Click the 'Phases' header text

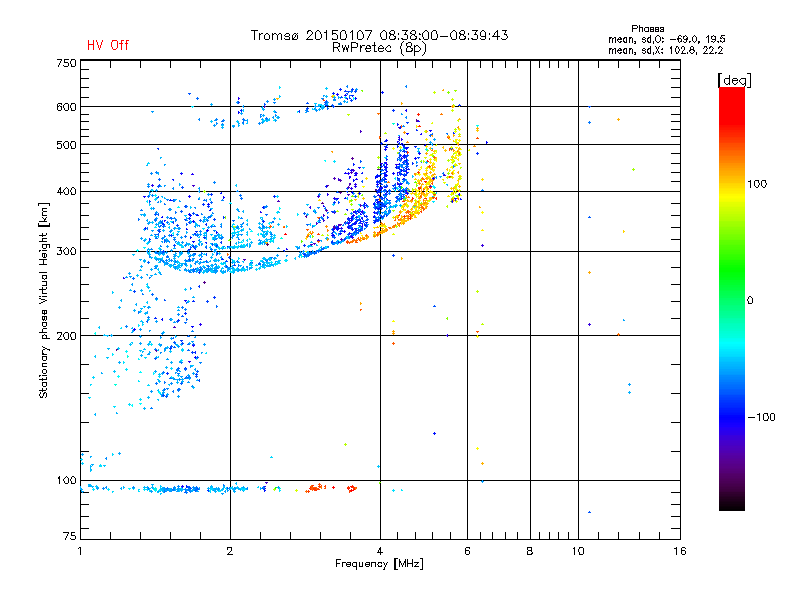pos(647,29)
